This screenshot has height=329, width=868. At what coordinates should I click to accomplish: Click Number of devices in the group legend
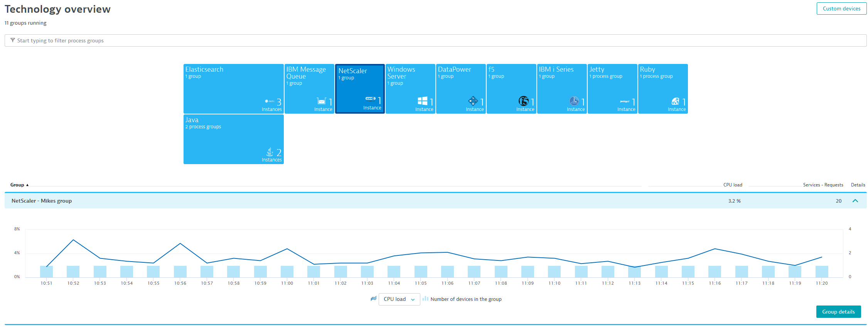pos(466,299)
